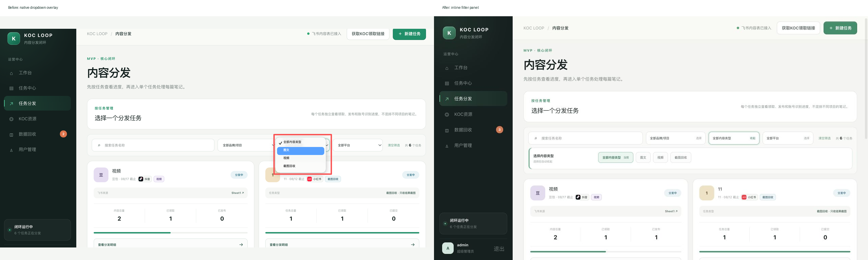This screenshot has width=868, height=260.
Task: Open the 全部品牌/项目 dropdown in the Before panel
Action: click(247, 145)
